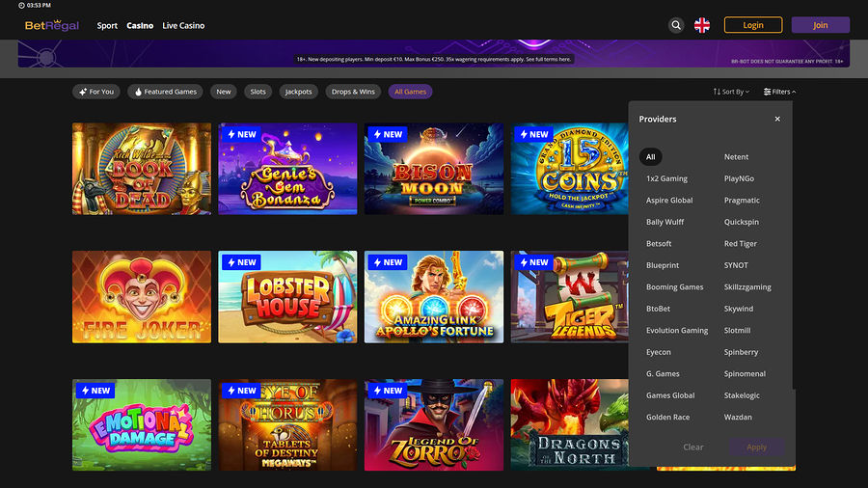Viewport: 868px width, 488px height.
Task: Select the For You tab
Action: (96, 92)
